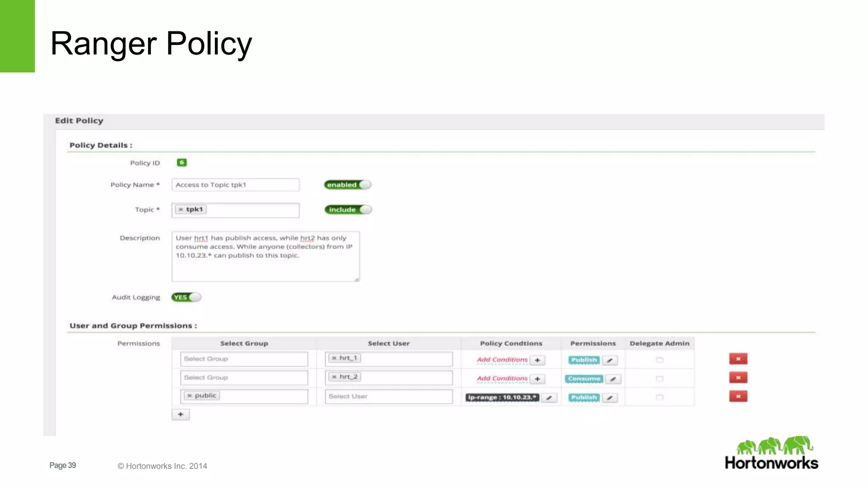Open Select Group field in hrt_1 row

pos(244,359)
